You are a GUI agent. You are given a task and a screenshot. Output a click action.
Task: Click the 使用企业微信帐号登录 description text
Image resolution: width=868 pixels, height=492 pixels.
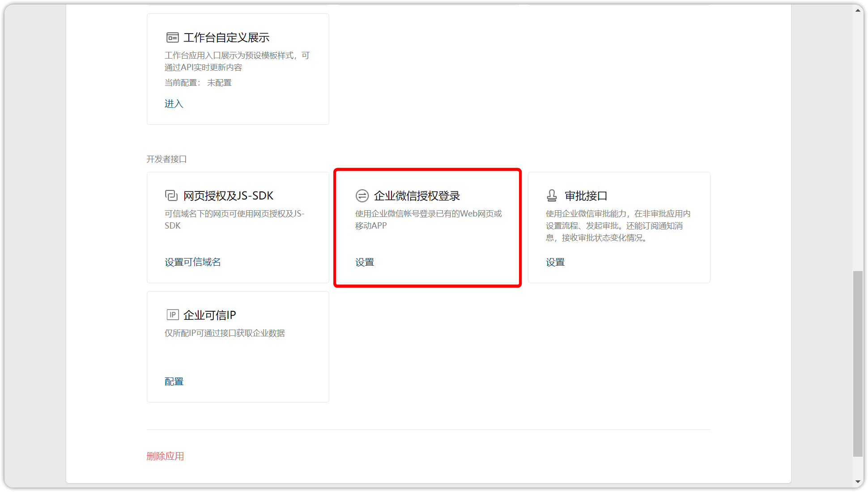tap(429, 220)
